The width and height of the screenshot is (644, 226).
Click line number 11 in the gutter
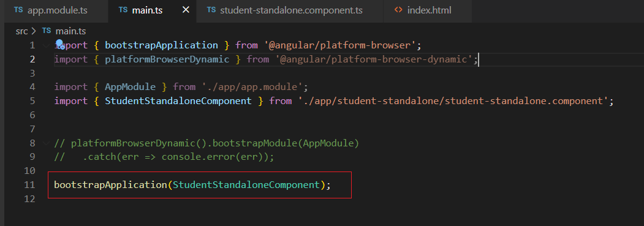pos(29,185)
